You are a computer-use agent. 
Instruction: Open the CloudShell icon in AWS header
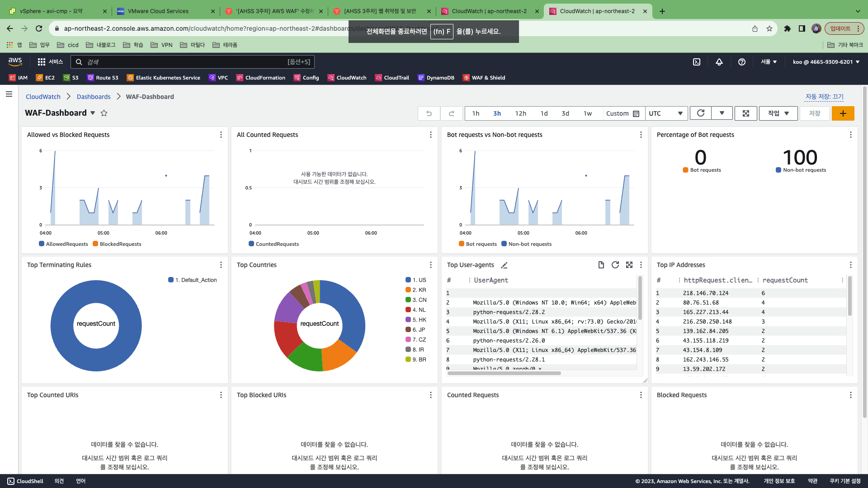697,62
